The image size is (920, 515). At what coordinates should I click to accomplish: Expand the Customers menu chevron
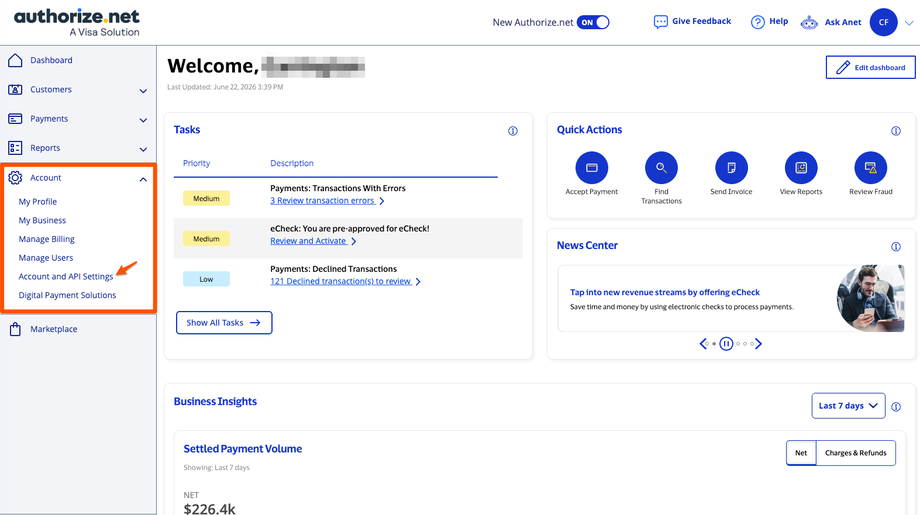coord(143,91)
